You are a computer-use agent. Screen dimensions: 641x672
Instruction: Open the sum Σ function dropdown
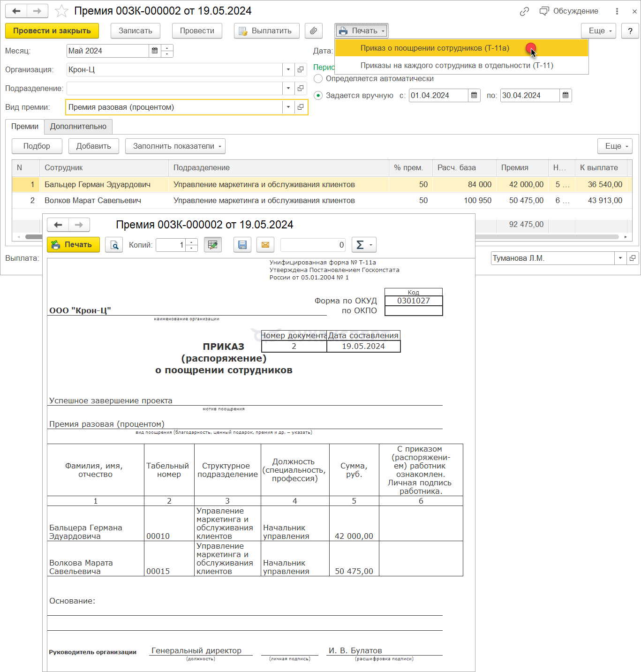[x=364, y=245]
